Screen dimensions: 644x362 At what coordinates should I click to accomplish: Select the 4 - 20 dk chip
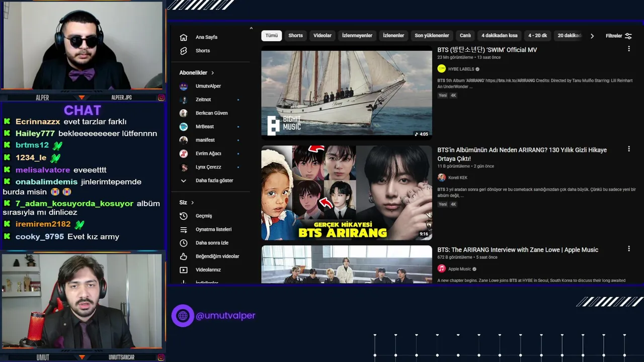pyautogui.click(x=537, y=36)
